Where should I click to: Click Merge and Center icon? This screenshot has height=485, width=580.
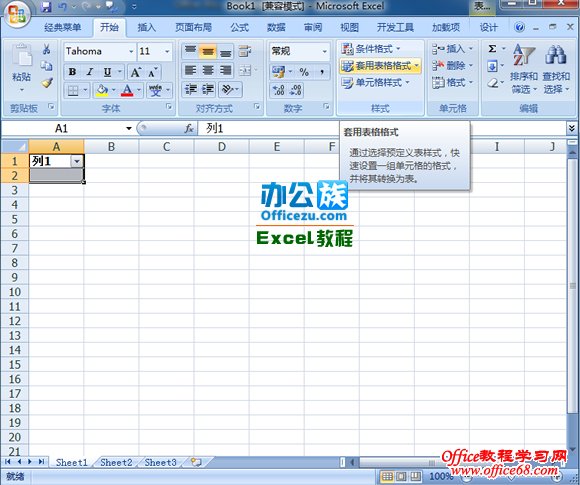tap(245, 70)
